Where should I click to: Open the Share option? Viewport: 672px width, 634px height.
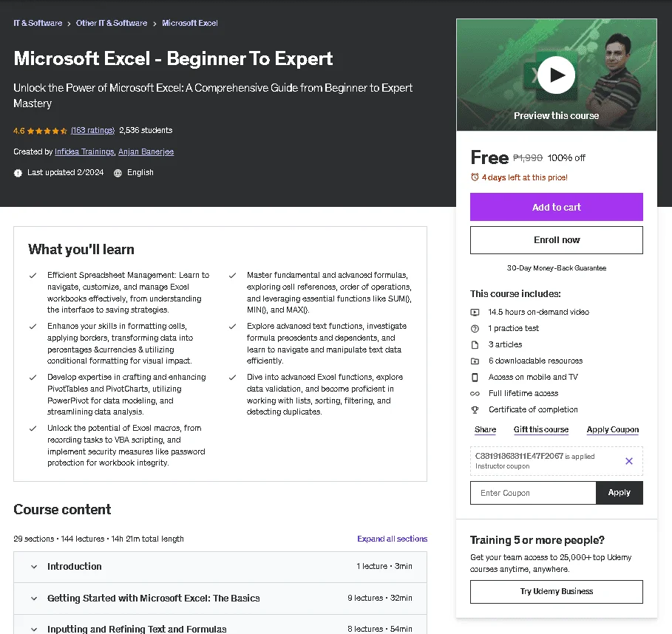point(485,429)
